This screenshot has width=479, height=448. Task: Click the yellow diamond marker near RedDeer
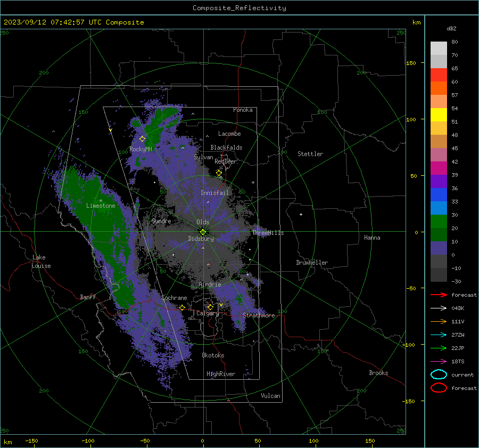[x=219, y=173]
